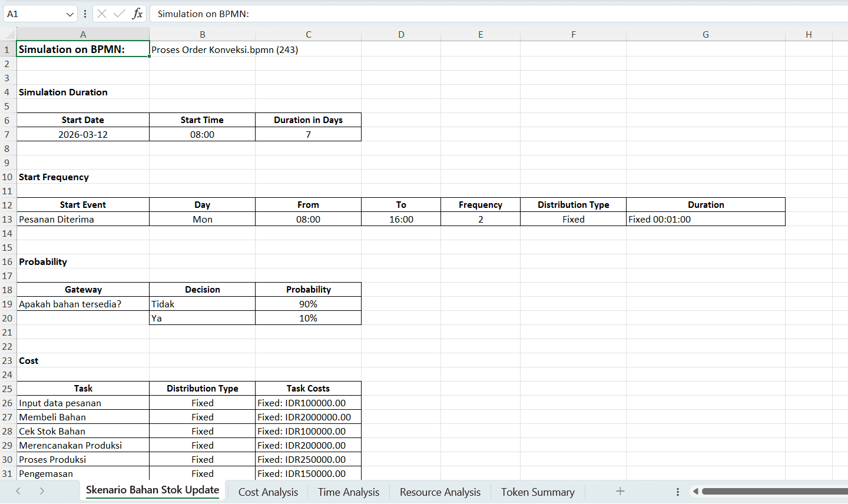The height and width of the screenshot is (504, 848).
Task: Add a new sheet with the plus icon
Action: (620, 492)
